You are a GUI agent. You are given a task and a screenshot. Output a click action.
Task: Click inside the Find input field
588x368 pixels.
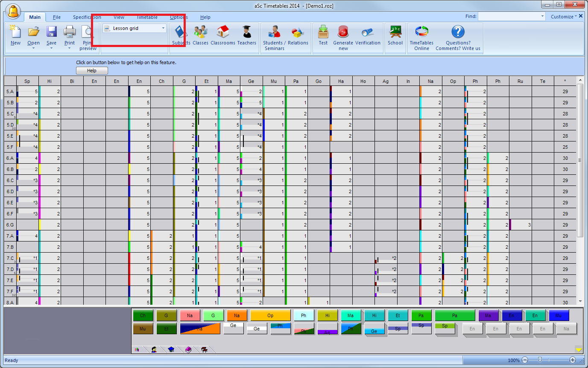(x=509, y=17)
